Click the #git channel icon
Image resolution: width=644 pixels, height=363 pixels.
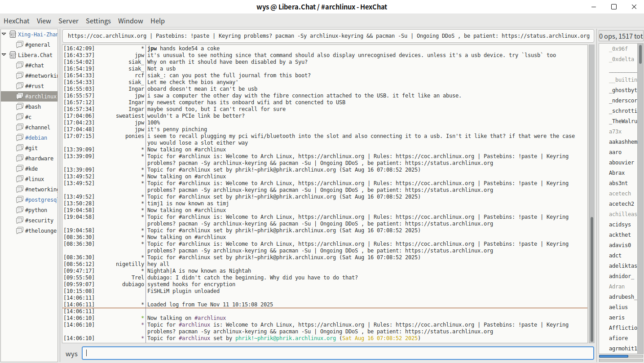(x=20, y=148)
